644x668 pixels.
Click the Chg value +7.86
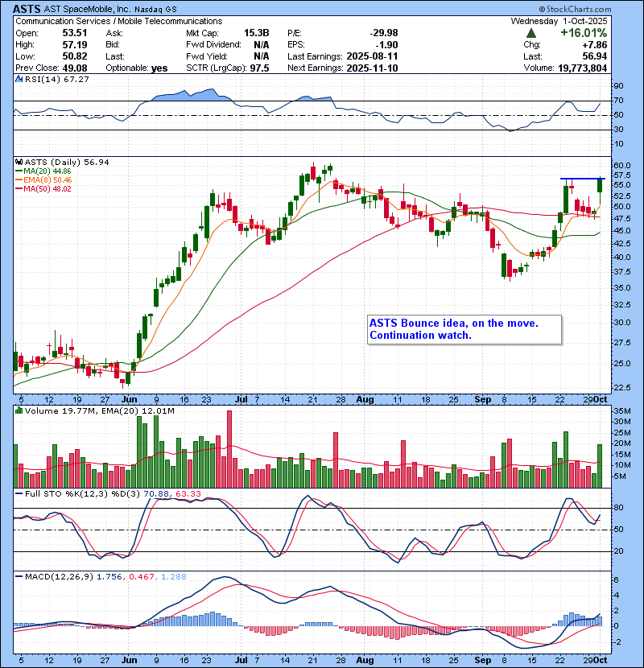(594, 45)
